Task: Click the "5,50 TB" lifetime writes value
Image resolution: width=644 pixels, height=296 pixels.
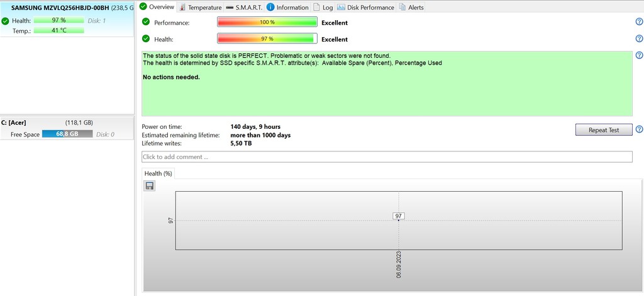Action: 241,143
